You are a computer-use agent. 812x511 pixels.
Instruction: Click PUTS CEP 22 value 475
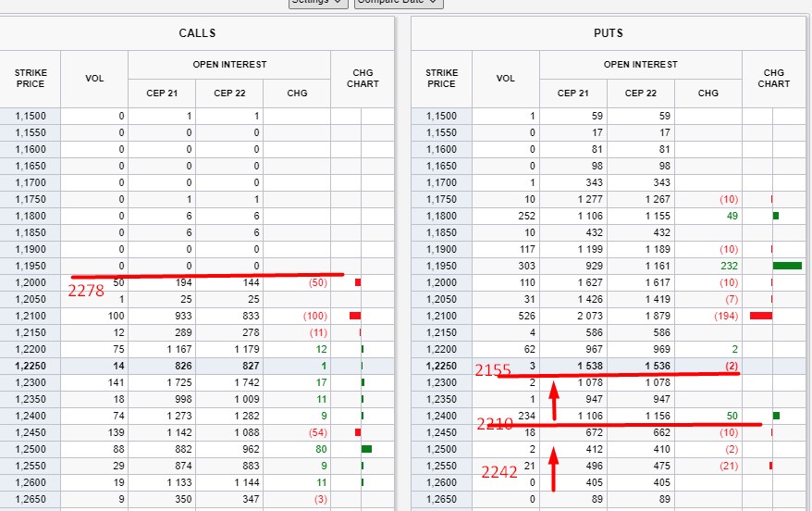coord(662,466)
